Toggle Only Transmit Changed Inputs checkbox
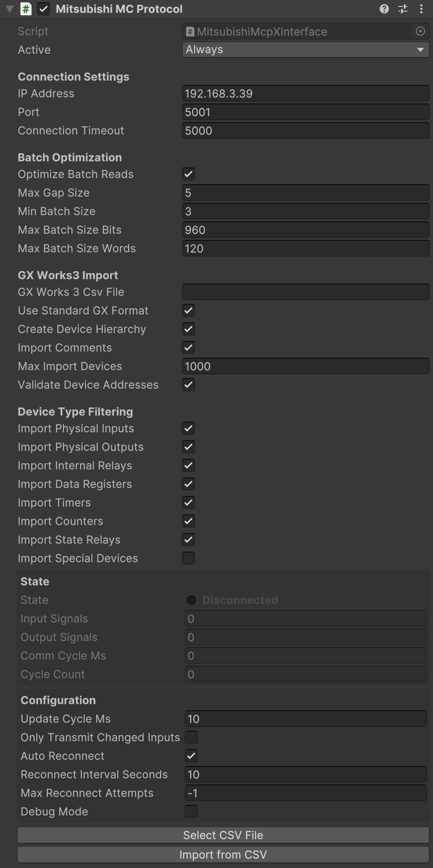Viewport: 433px width, 868px height. click(x=191, y=737)
